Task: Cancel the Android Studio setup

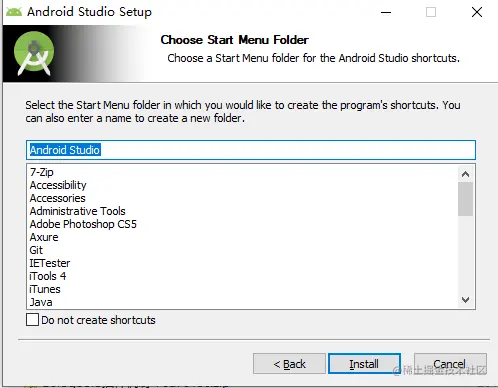Action: coord(450,364)
